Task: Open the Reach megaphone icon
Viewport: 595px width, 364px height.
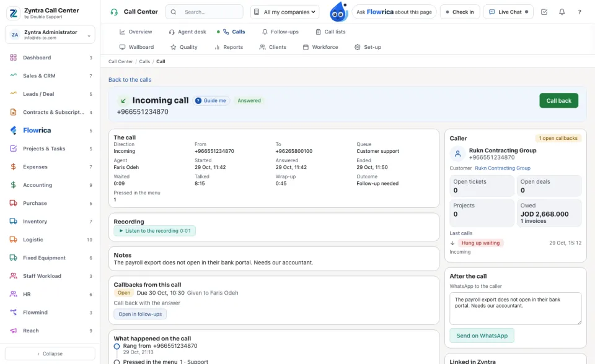Action: click(13, 331)
